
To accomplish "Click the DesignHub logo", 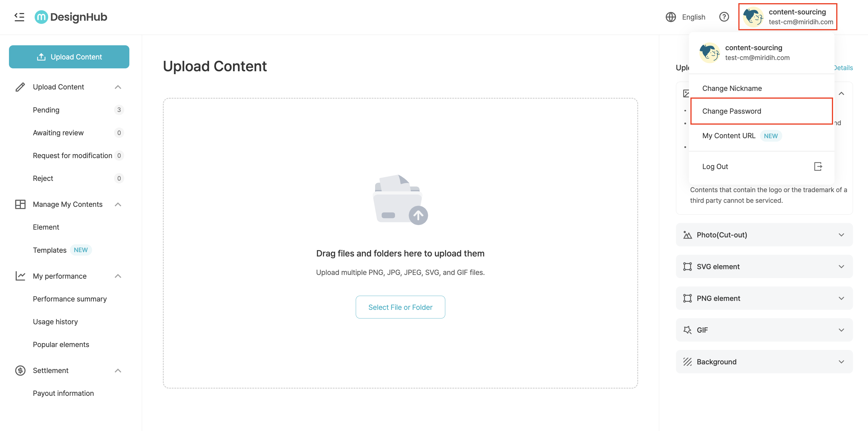I will [71, 17].
